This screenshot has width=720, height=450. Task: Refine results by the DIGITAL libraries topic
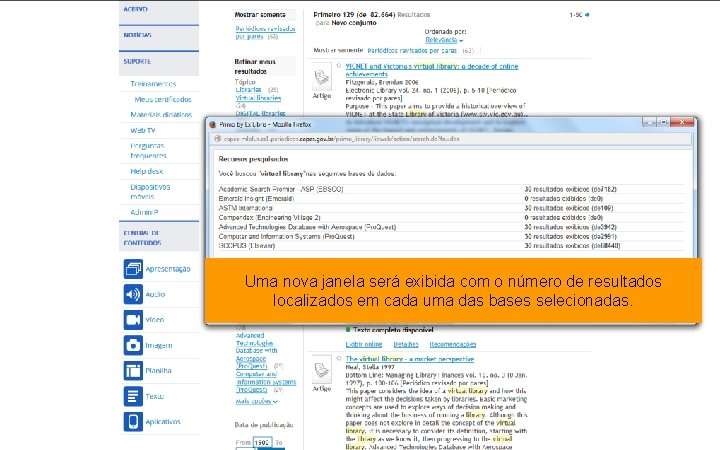[x=260, y=113]
